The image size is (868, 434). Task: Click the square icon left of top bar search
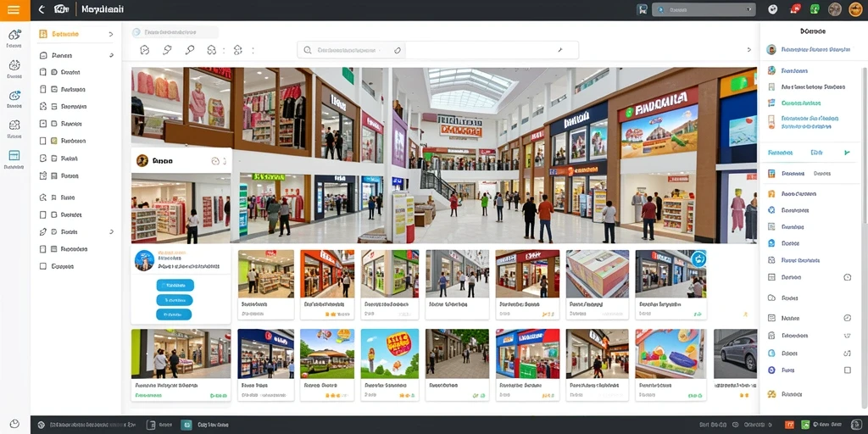coord(643,9)
